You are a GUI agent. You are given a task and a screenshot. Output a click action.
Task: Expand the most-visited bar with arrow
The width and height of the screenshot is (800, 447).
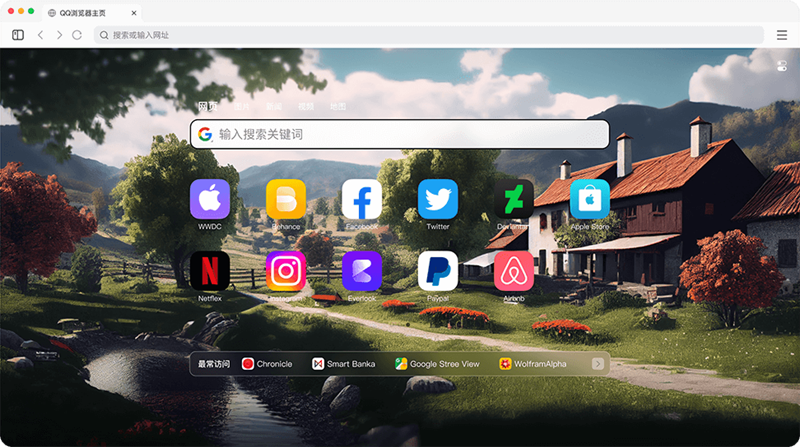pyautogui.click(x=597, y=364)
